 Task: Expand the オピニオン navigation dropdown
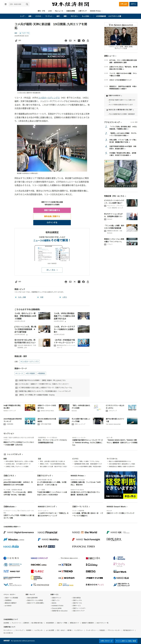point(75,16)
